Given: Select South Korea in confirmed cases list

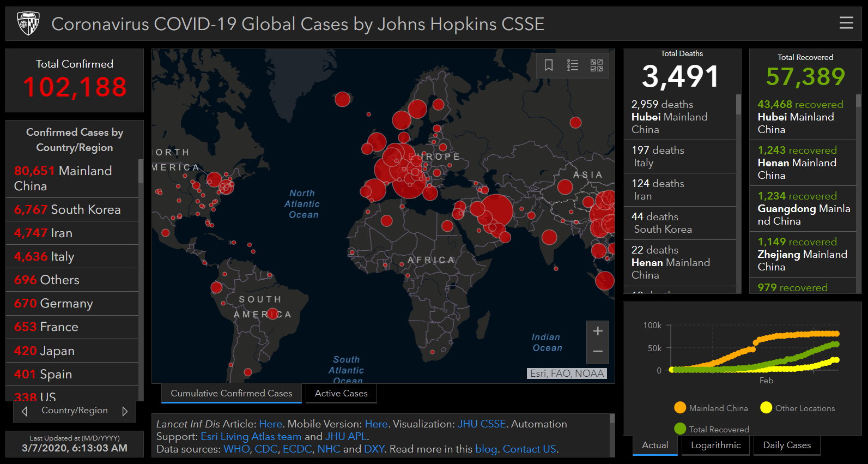Looking at the screenshot, I should click(72, 209).
